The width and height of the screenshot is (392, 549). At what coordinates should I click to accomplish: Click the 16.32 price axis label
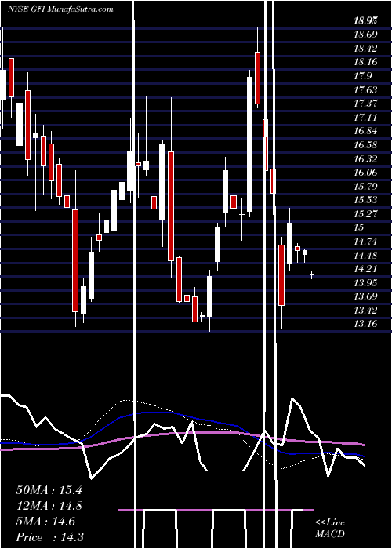pyautogui.click(x=365, y=158)
